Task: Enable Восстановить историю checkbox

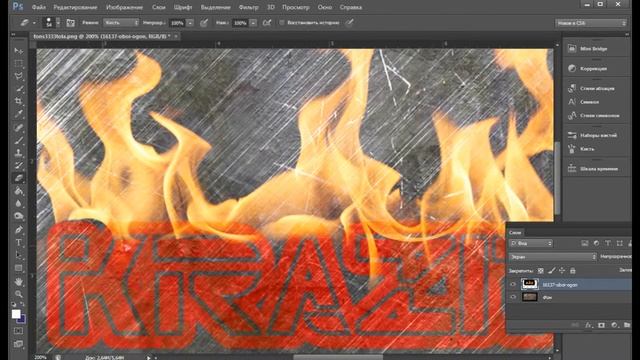Action: coord(282,23)
